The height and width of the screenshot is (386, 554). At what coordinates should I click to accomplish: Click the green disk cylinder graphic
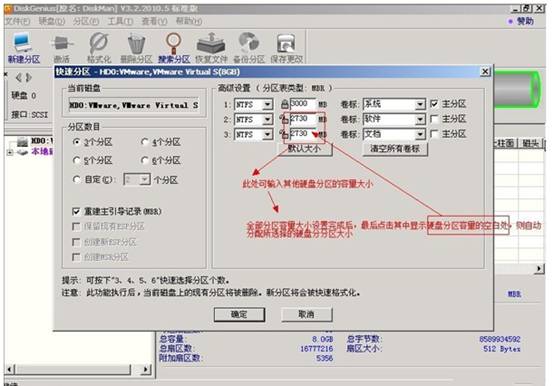coord(517,89)
